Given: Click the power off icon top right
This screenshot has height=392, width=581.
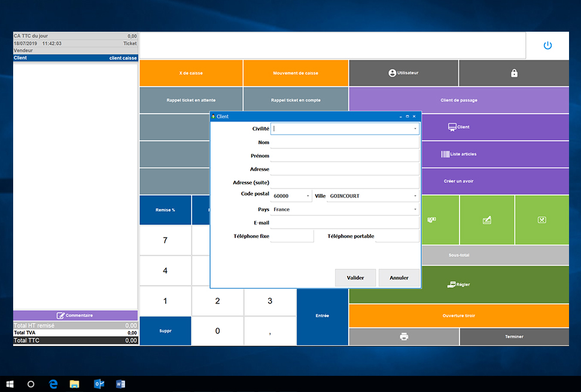Looking at the screenshot, I should coord(547,45).
